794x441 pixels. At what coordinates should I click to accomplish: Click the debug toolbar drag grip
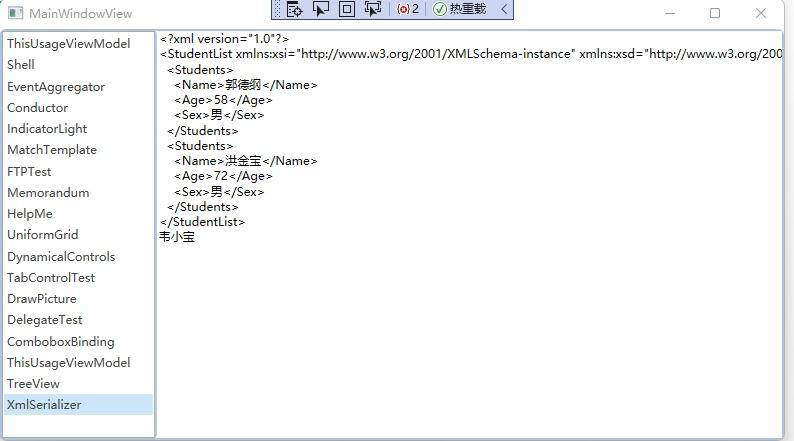(277, 9)
